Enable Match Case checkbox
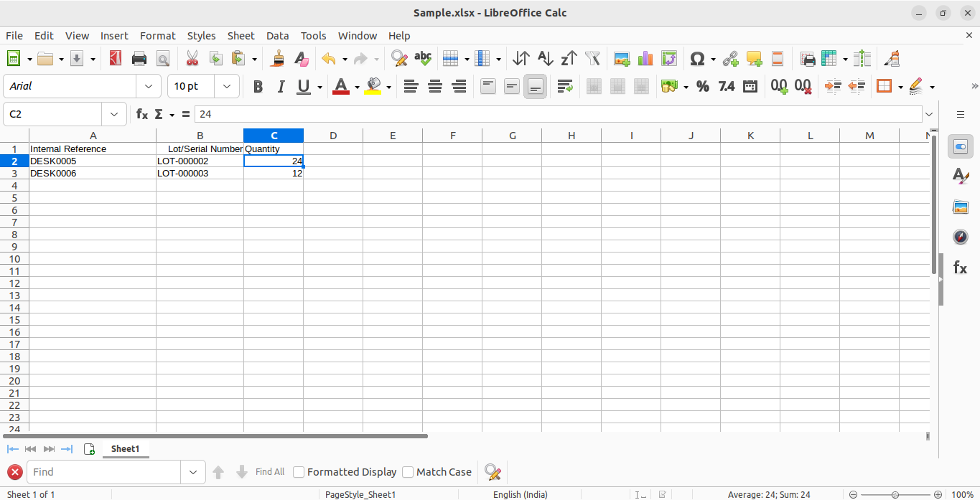 click(x=408, y=472)
